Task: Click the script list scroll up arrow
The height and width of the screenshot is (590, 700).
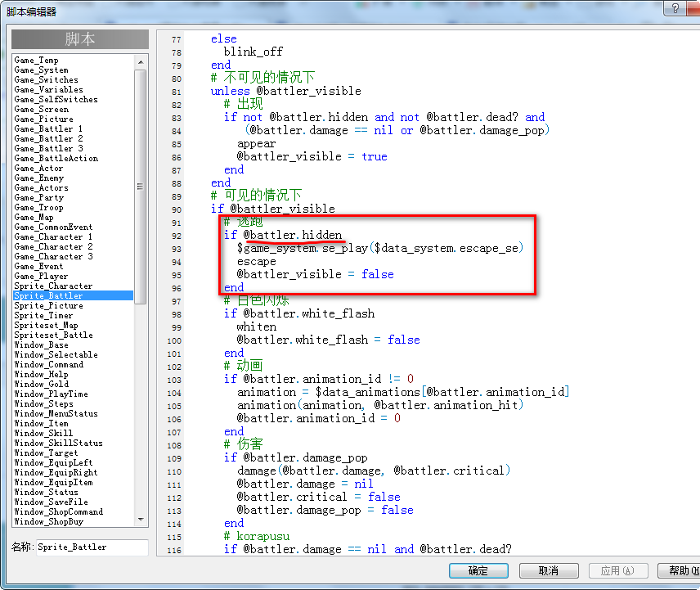Action: coord(141,61)
